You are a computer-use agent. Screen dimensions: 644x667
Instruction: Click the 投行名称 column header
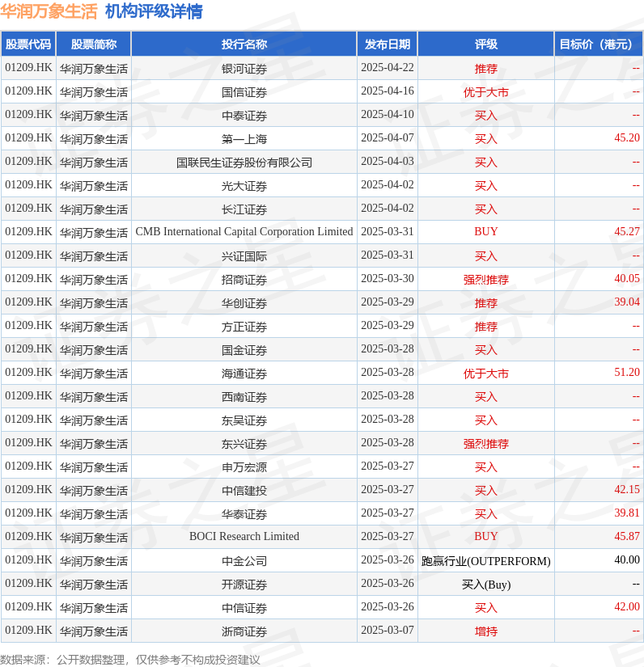point(244,44)
